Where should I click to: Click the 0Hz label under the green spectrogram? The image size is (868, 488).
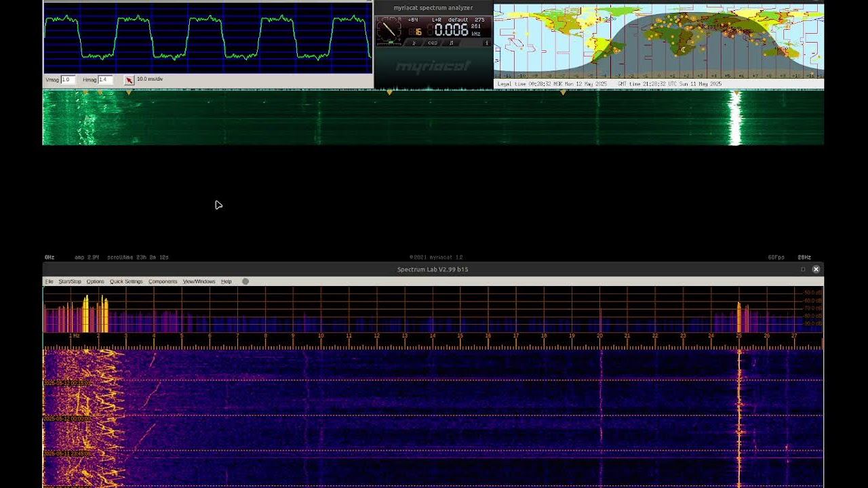pyautogui.click(x=50, y=258)
